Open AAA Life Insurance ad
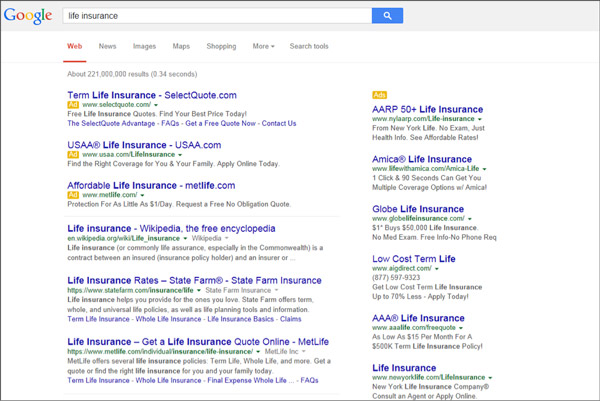The height and width of the screenshot is (401, 600). (418, 318)
